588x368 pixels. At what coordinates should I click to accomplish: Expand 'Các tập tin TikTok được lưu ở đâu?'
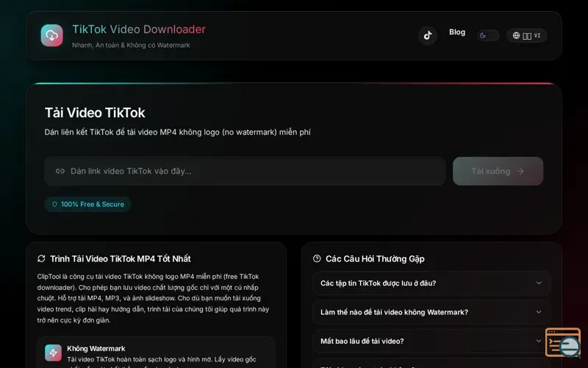pos(431,283)
